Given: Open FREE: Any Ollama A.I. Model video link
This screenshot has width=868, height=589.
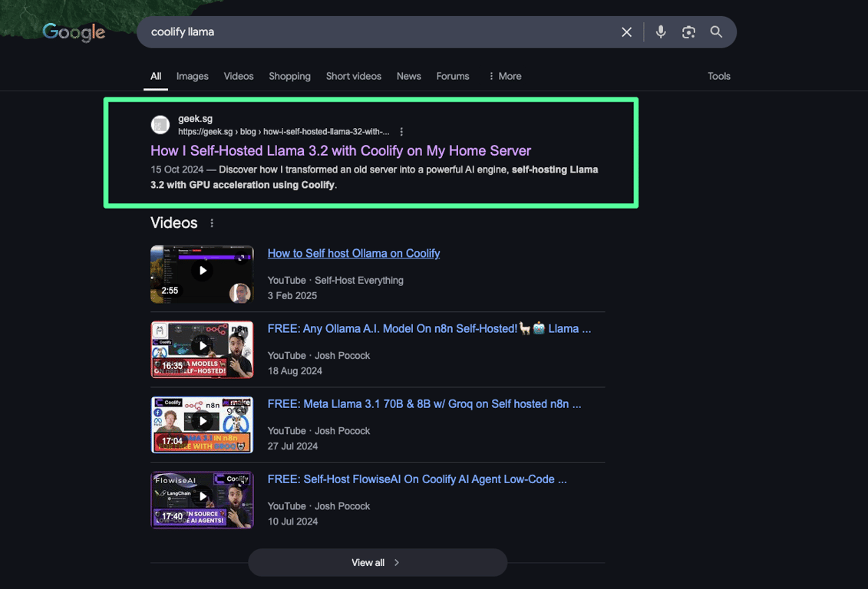Looking at the screenshot, I should pos(429,328).
